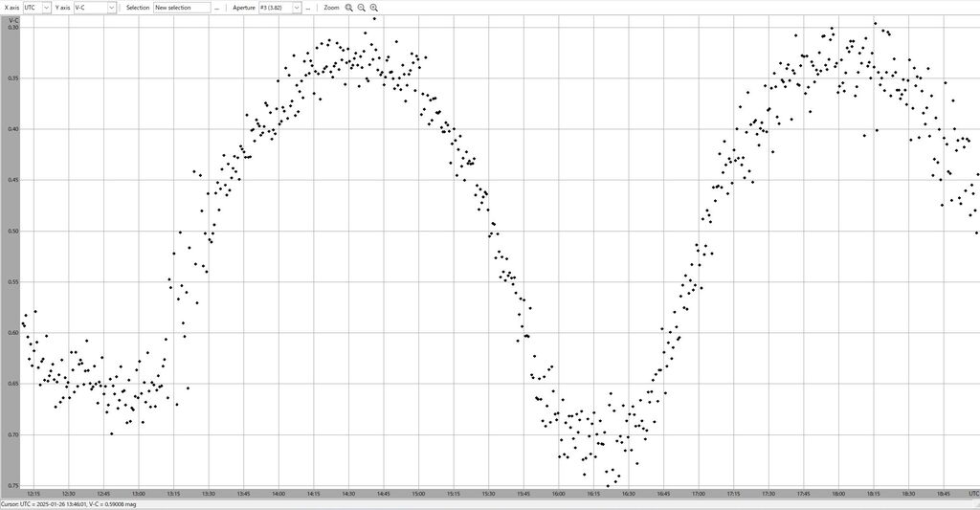
Task: Click the 0.35 magnitude axis label
Action: click(x=13, y=78)
